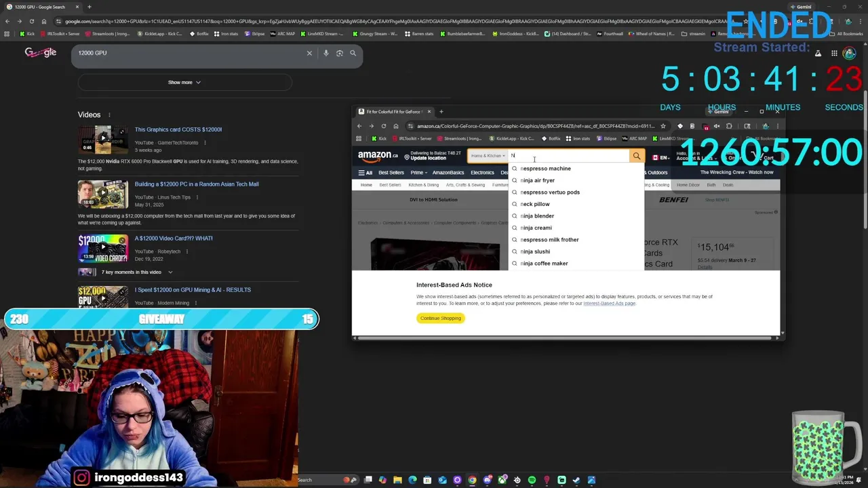This screenshot has width=868, height=488.
Task: Go to home page in Amazon window
Action: coord(396,126)
